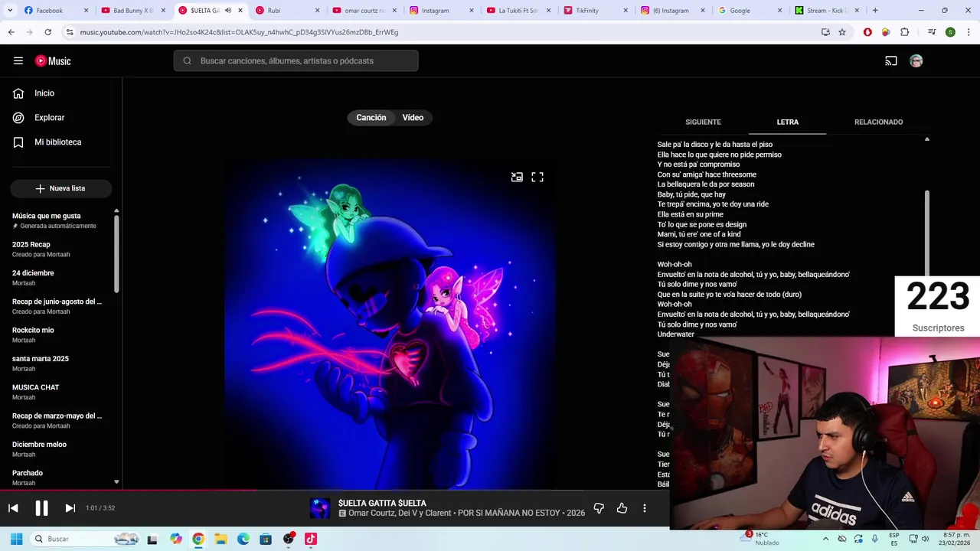This screenshot has width=980, height=551.
Task: Switch the player to Vídeo mode
Action: 413,117
